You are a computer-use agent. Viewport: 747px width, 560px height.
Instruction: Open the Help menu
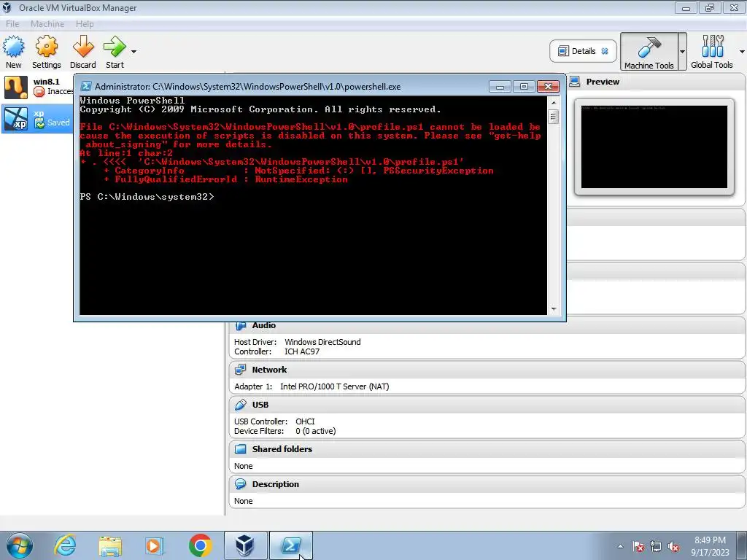85,24
